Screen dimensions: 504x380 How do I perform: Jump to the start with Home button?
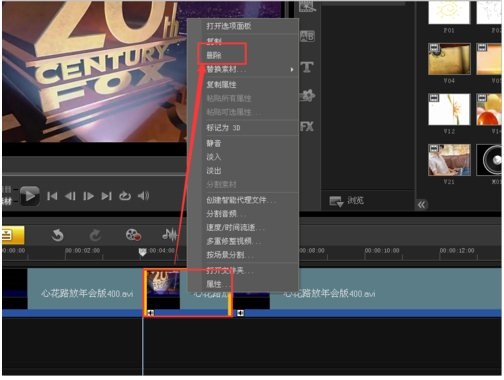(52, 196)
